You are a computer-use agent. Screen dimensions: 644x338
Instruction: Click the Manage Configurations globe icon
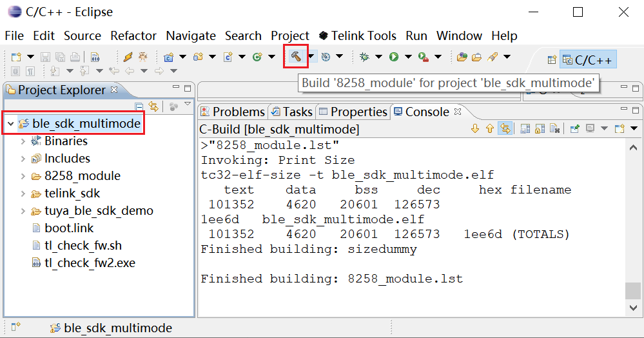326,57
